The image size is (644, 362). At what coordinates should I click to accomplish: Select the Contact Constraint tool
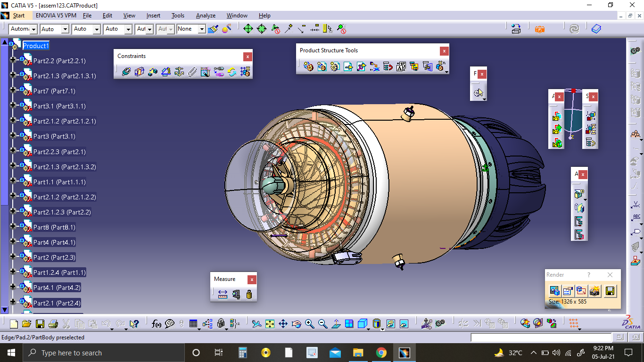pos(139,72)
